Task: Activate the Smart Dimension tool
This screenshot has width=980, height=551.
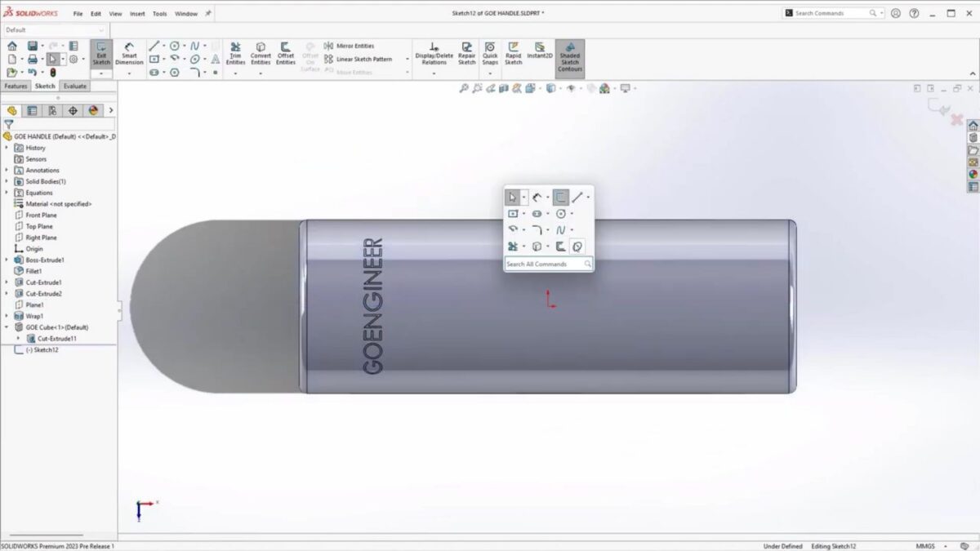Action: [129, 54]
